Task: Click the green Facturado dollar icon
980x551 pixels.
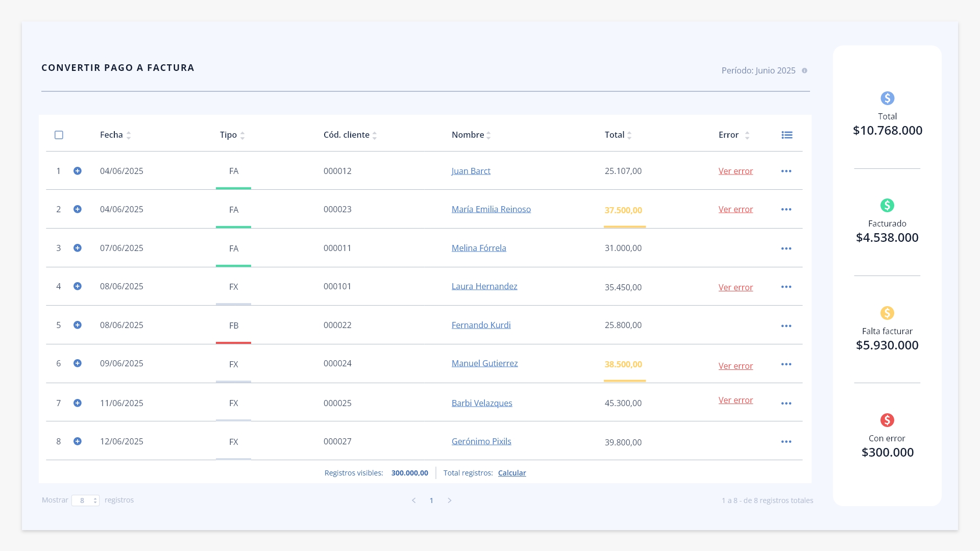Action: click(887, 205)
